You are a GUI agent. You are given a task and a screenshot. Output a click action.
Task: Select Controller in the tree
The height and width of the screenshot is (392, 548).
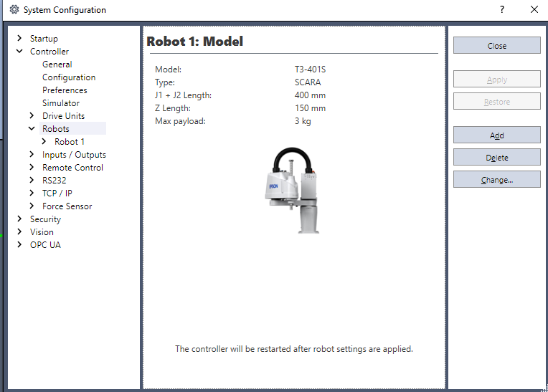(49, 52)
